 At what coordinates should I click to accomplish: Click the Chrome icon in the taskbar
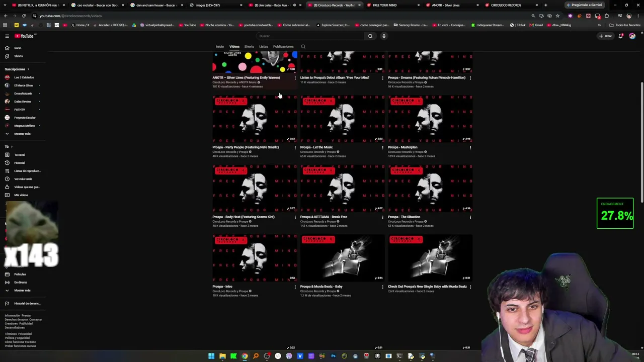coord(245,356)
